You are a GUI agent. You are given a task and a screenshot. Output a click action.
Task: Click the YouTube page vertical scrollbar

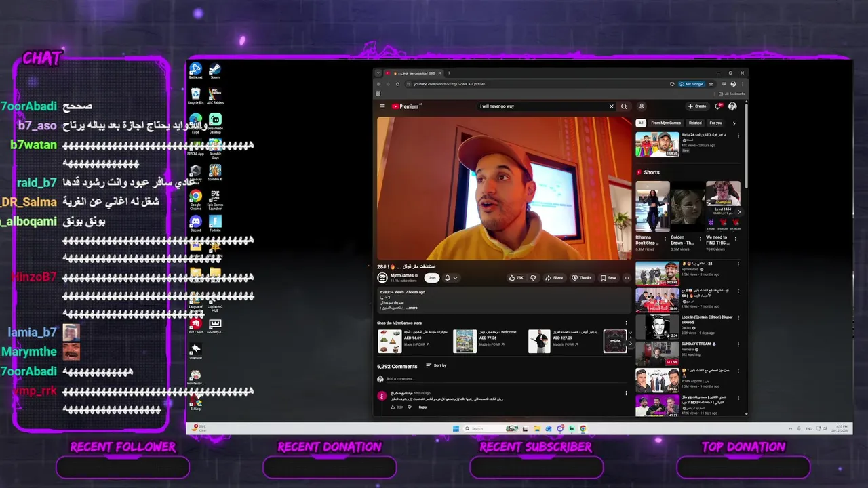[746, 146]
